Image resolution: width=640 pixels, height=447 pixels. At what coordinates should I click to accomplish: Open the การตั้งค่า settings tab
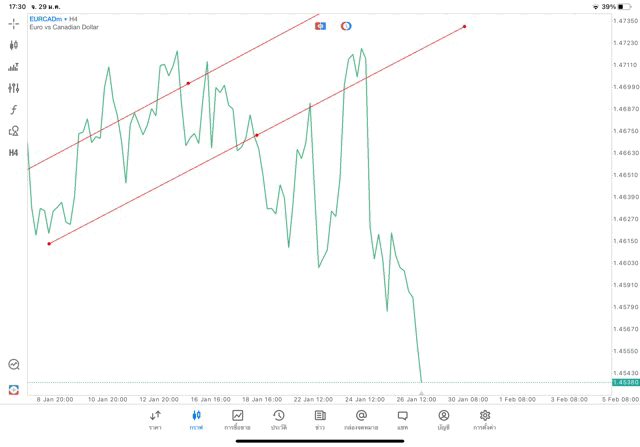point(485,419)
